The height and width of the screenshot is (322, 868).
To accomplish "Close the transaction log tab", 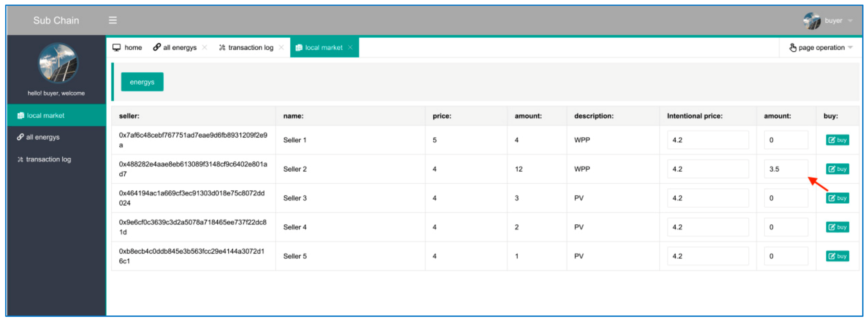I will click(x=281, y=47).
